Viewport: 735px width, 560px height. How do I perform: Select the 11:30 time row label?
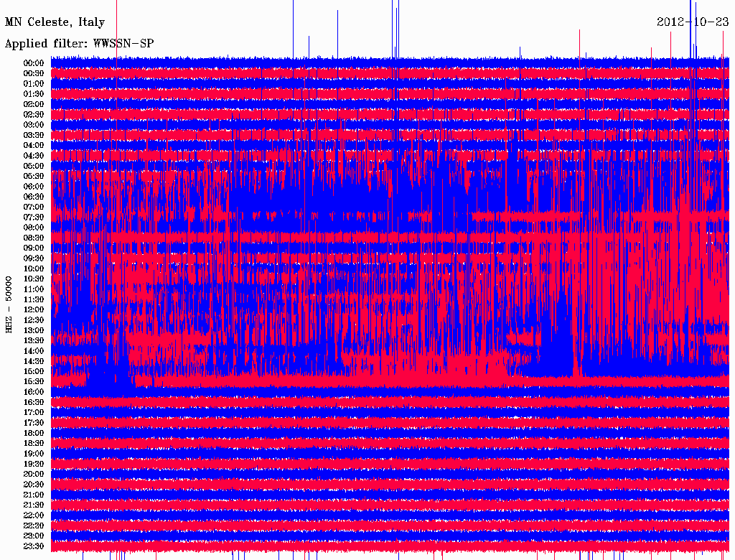point(34,299)
